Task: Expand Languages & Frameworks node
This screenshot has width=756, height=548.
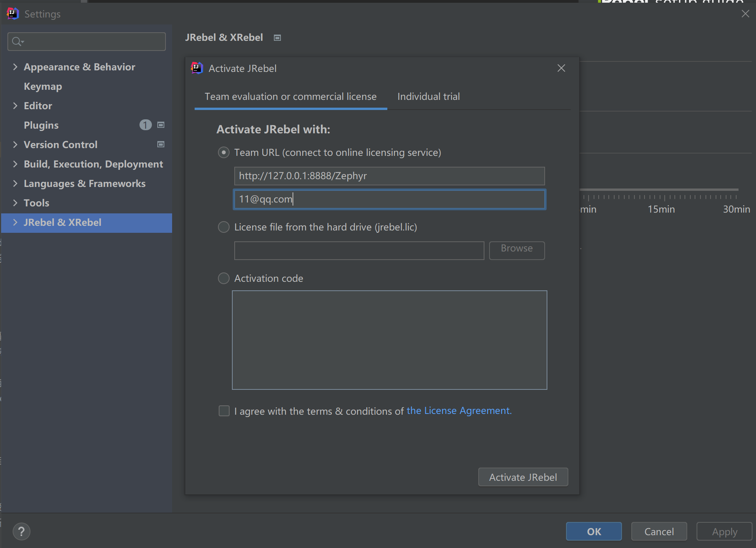Action: click(x=15, y=183)
